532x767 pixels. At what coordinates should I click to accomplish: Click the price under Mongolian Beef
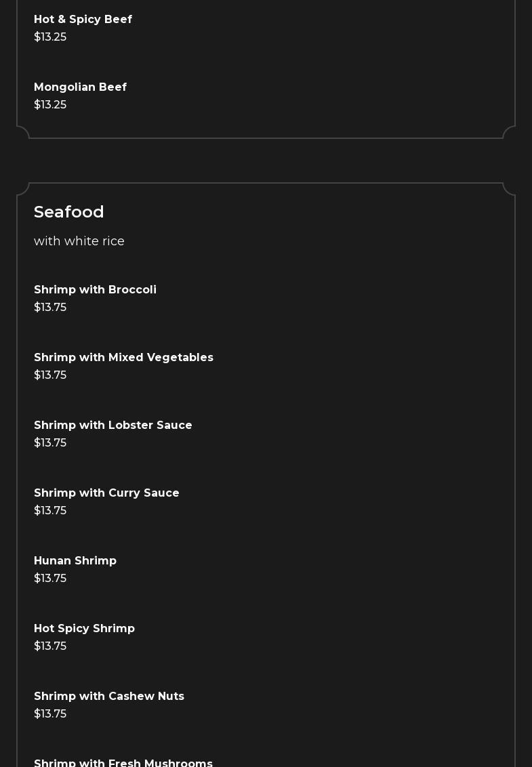[x=50, y=105]
